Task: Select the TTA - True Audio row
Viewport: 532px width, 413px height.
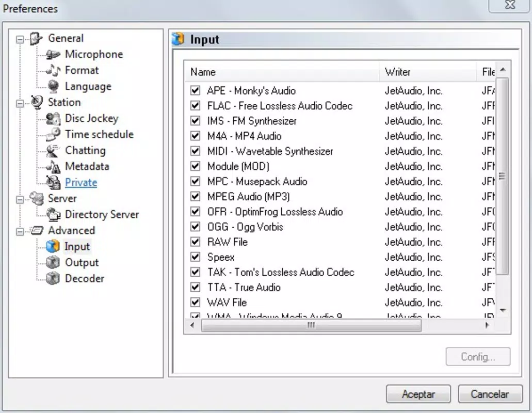Action: pos(340,288)
